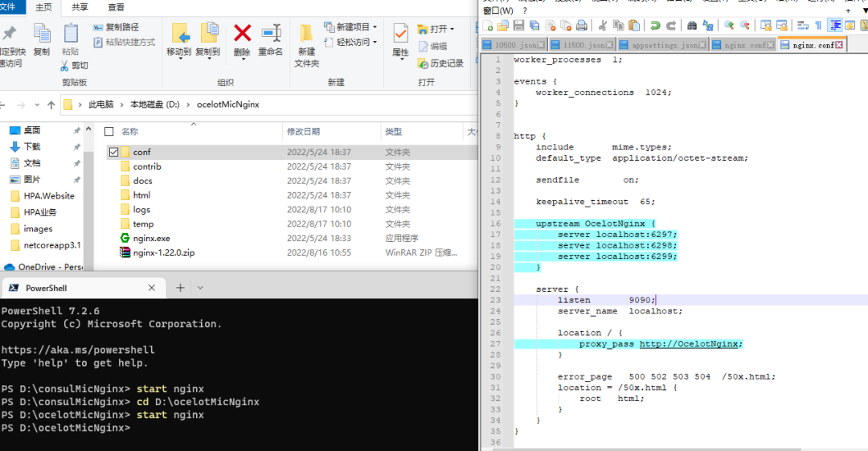Click the Cut (剪切) scissors in Explorer ribbon

(74, 65)
